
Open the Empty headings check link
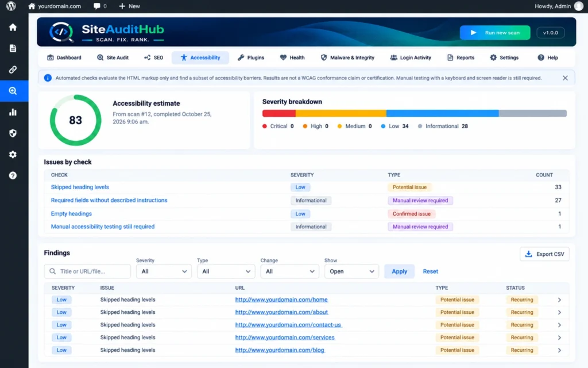(71, 214)
